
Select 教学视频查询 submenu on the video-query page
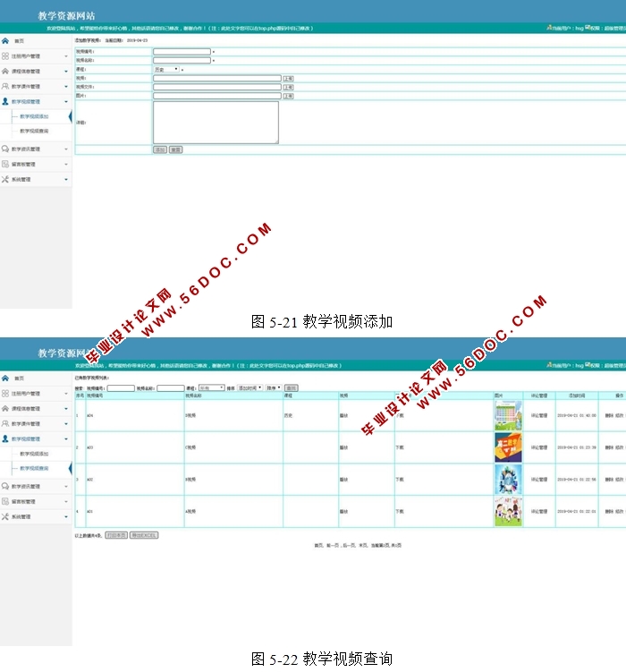34,468
